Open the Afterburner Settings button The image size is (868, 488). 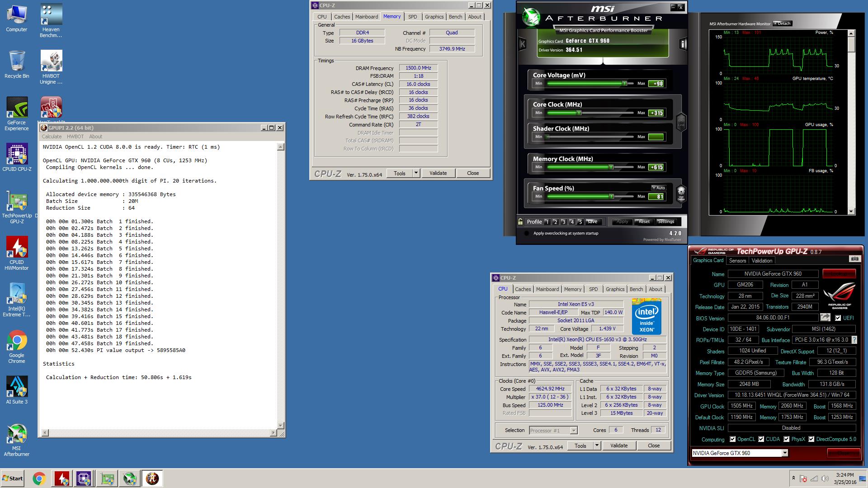click(x=665, y=222)
